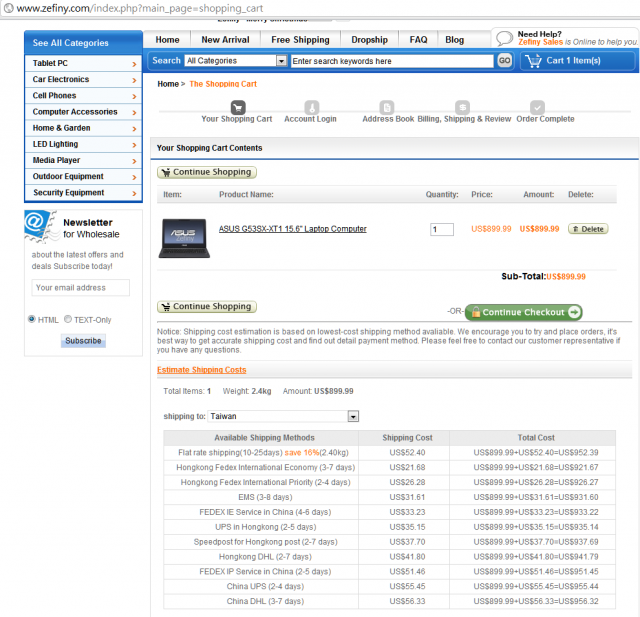Screen dimensions: 640x617
Task: Expand the LED Lighting category arrow
Action: point(134,145)
